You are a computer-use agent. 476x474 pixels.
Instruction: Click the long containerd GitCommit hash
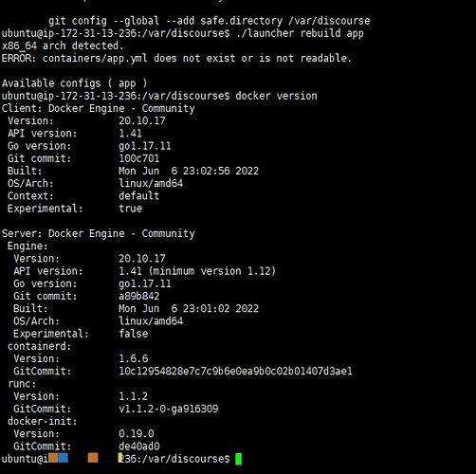235,371
